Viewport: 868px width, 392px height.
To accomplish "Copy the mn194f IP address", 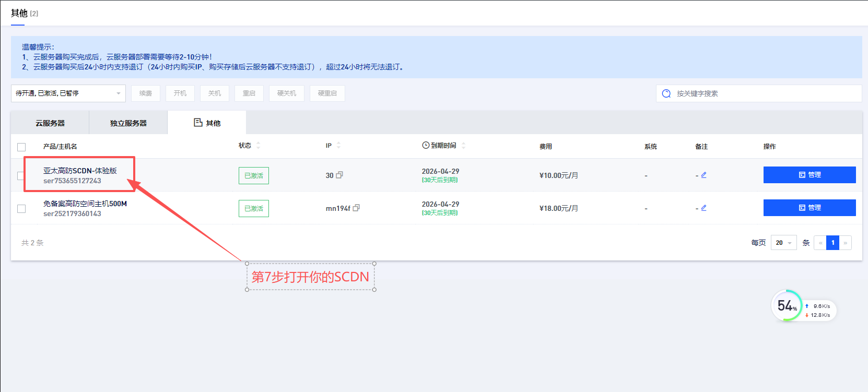I will coord(356,208).
